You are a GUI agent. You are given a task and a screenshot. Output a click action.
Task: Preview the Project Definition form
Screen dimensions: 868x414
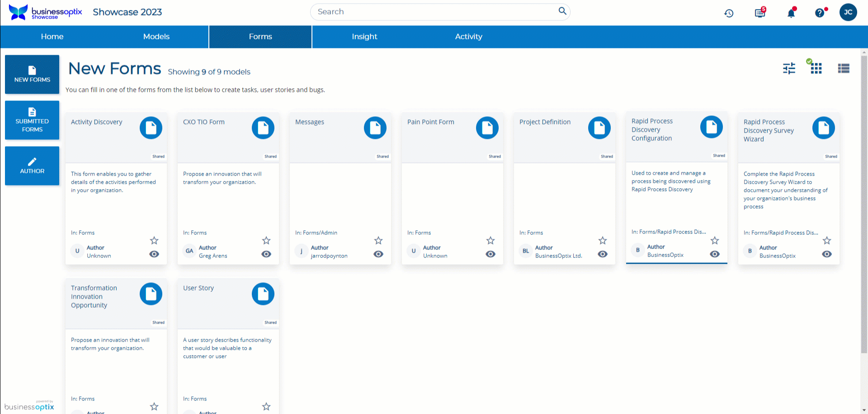pyautogui.click(x=603, y=254)
